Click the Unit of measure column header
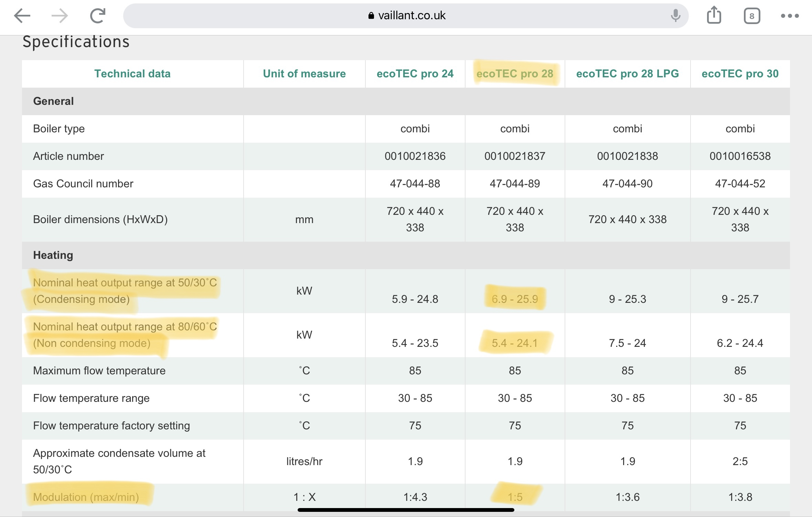812x517 pixels. click(304, 74)
